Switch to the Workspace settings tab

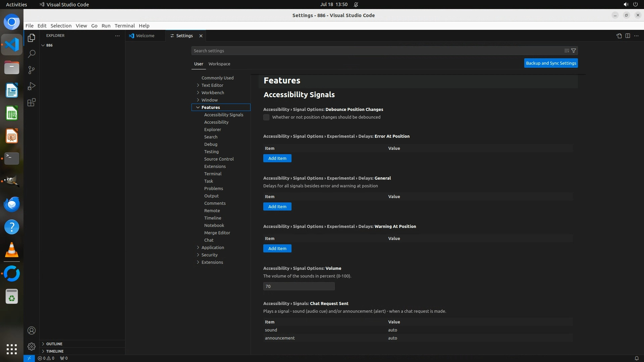point(219,64)
